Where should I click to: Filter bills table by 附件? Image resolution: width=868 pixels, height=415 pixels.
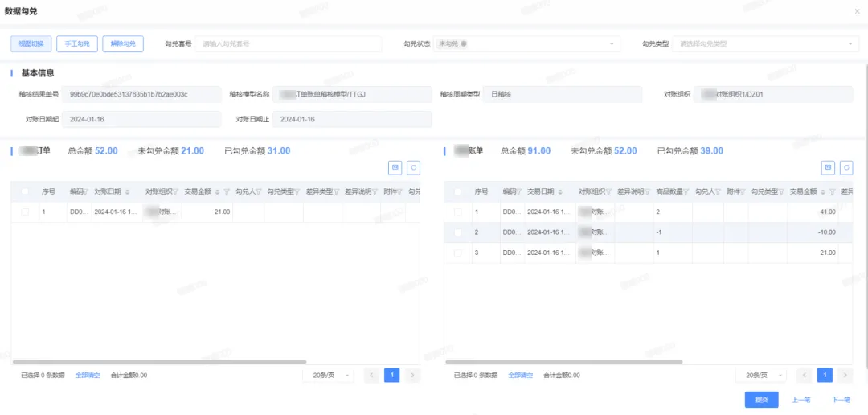tap(743, 191)
